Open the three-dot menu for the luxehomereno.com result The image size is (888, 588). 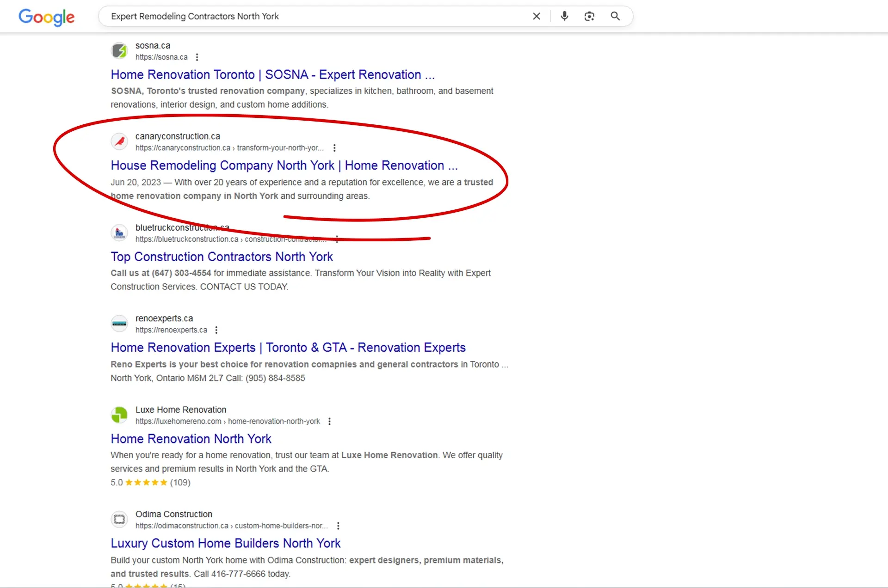click(x=329, y=422)
